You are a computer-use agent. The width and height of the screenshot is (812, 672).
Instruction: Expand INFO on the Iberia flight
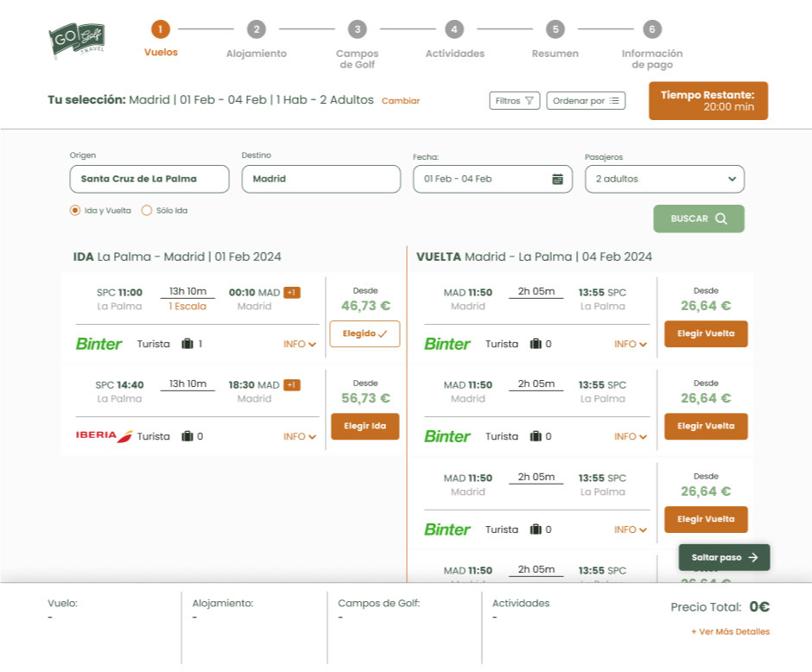click(300, 436)
